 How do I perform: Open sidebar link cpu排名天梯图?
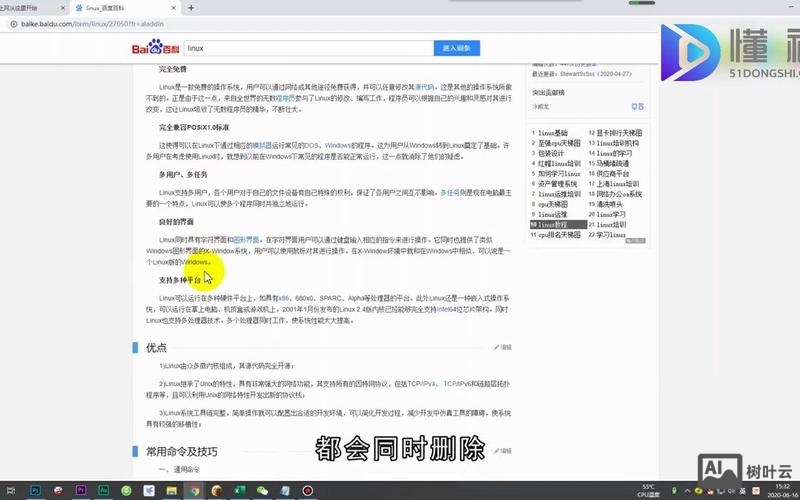559,235
